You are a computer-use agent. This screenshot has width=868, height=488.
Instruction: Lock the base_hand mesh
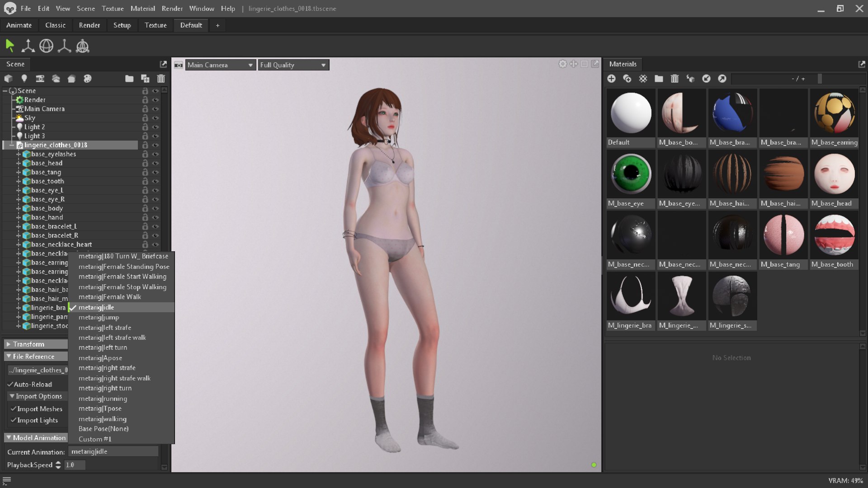[x=145, y=217]
